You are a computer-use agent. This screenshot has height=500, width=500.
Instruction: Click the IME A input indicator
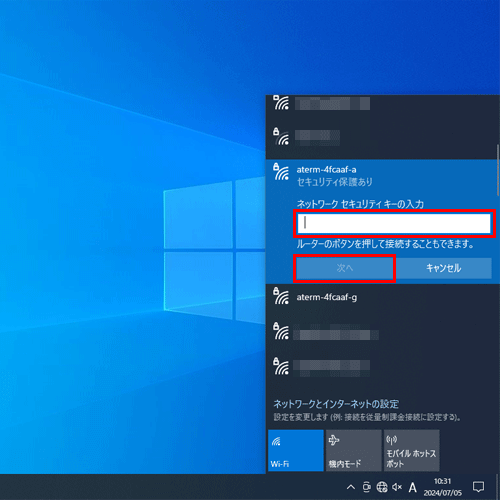[413, 488]
